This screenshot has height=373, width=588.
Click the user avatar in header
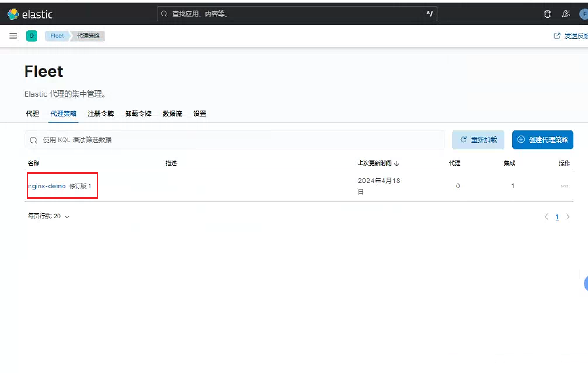tap(584, 14)
